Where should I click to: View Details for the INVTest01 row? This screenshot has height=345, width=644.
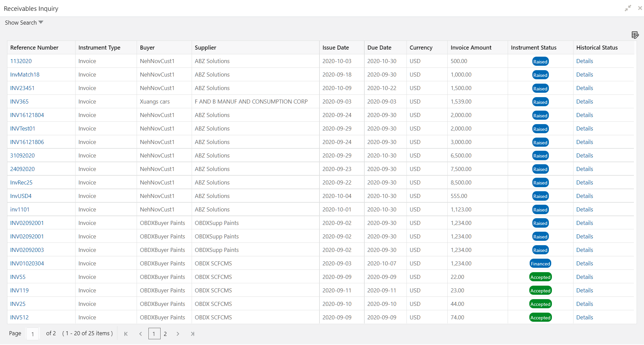coord(584,128)
